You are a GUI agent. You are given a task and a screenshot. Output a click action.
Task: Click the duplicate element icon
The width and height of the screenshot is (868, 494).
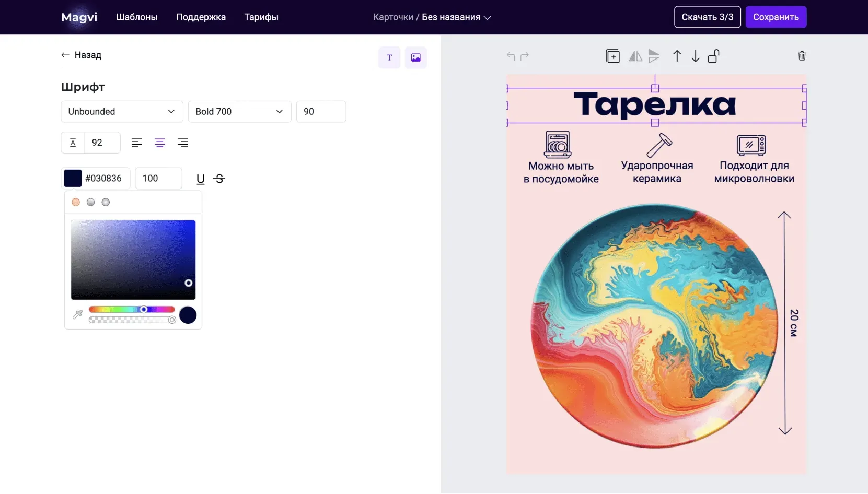click(612, 56)
